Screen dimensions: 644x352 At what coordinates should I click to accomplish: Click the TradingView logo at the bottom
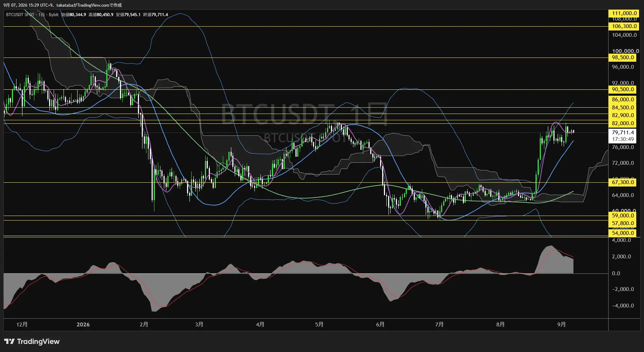coord(32,341)
